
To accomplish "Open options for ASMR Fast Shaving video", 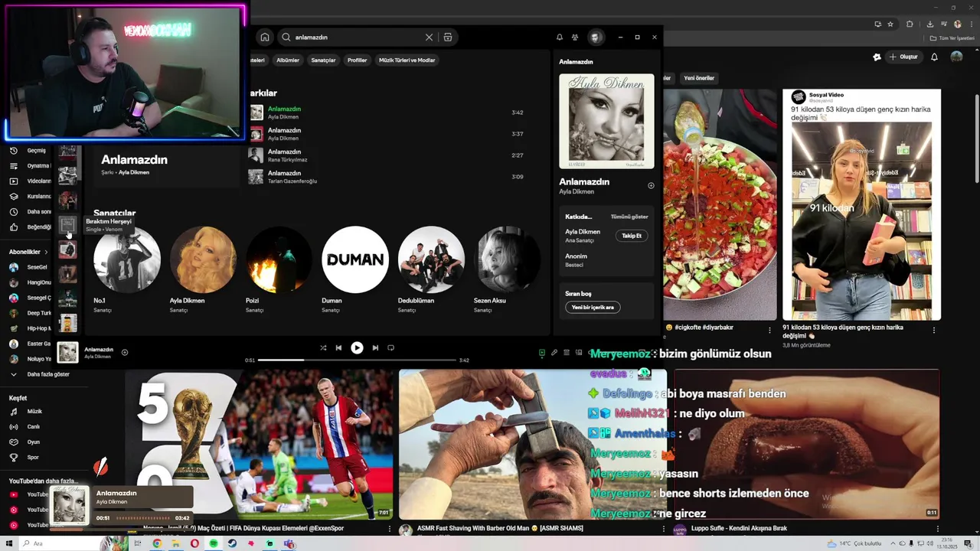I will [662, 529].
